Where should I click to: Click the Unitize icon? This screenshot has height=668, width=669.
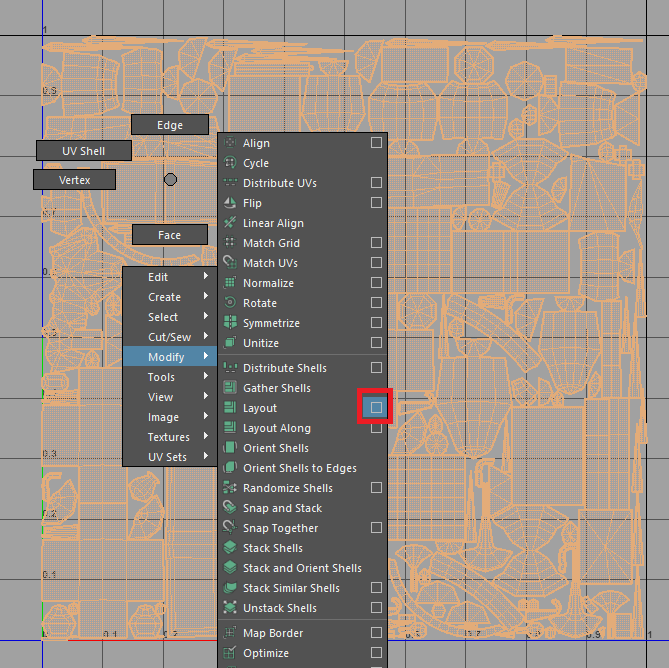pos(230,343)
